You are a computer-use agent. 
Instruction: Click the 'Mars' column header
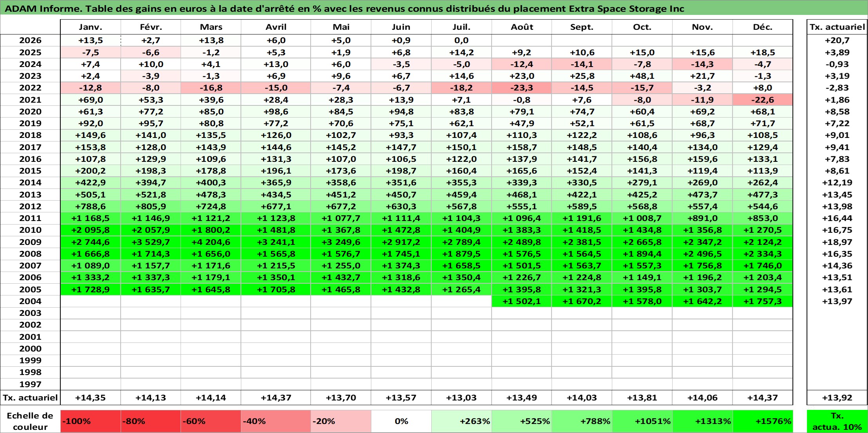[211, 27]
